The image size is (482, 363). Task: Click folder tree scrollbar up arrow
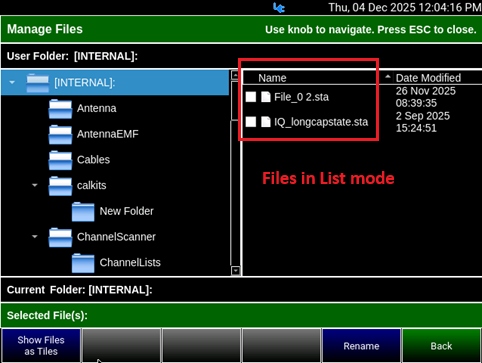235,76
